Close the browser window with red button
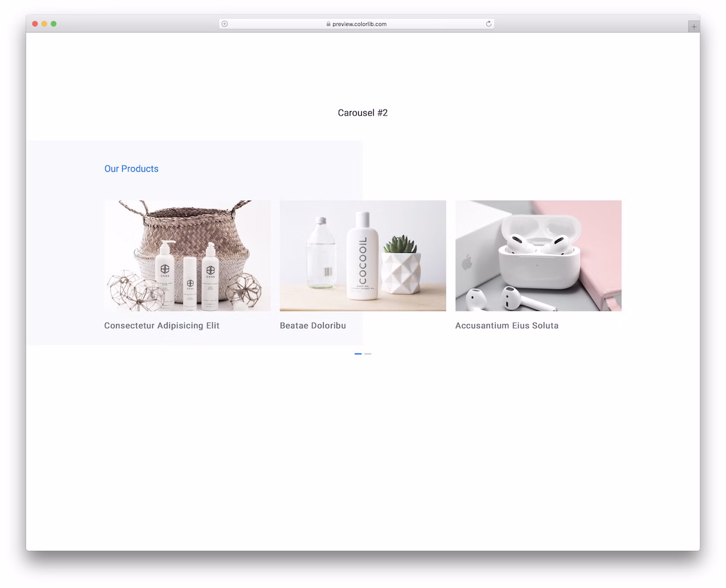726x588 pixels. point(35,24)
